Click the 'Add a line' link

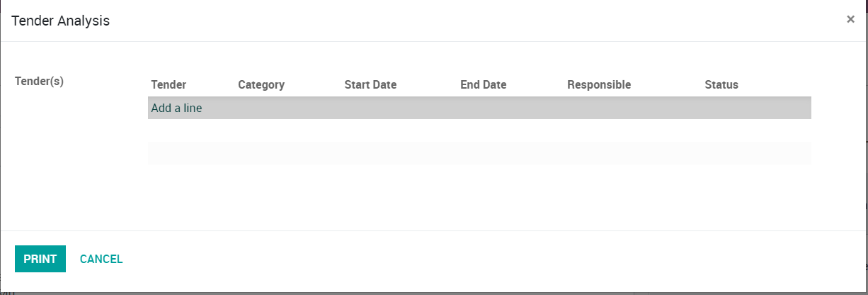(x=176, y=108)
